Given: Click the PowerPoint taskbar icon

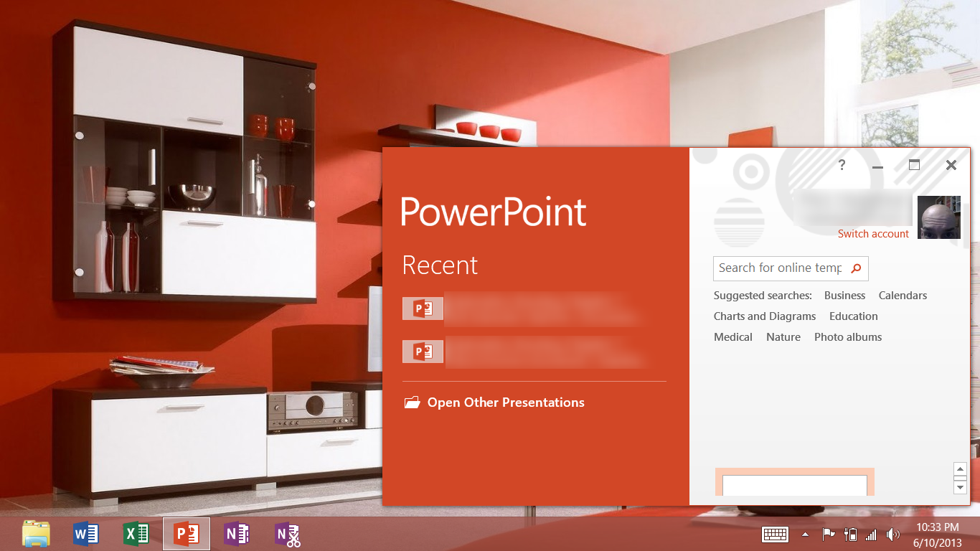Looking at the screenshot, I should pyautogui.click(x=187, y=534).
